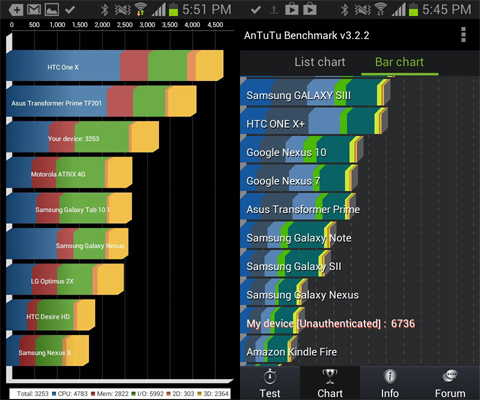Open the Test tab label
The width and height of the screenshot is (480, 400).
[270, 393]
